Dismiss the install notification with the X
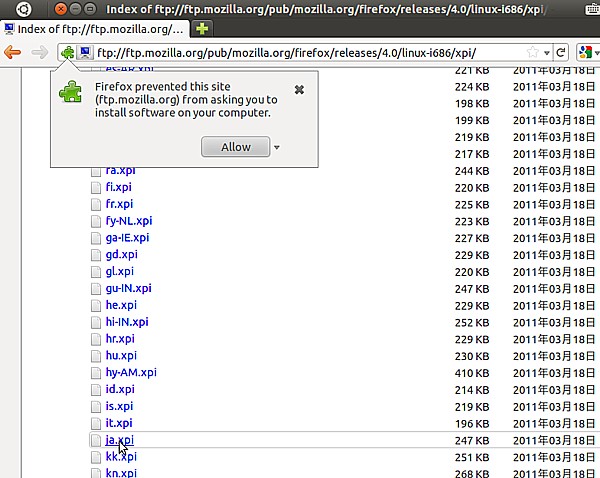The width and height of the screenshot is (600, 478). [299, 90]
